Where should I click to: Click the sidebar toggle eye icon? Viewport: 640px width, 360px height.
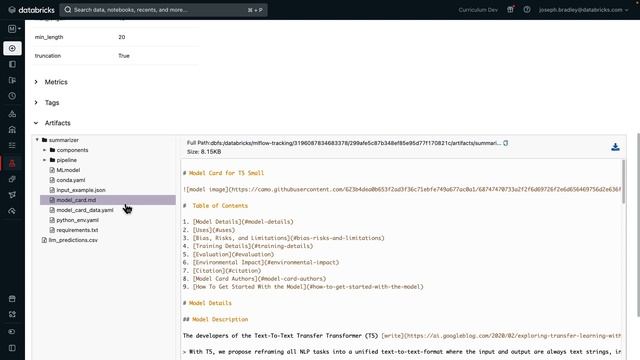pos(12,331)
